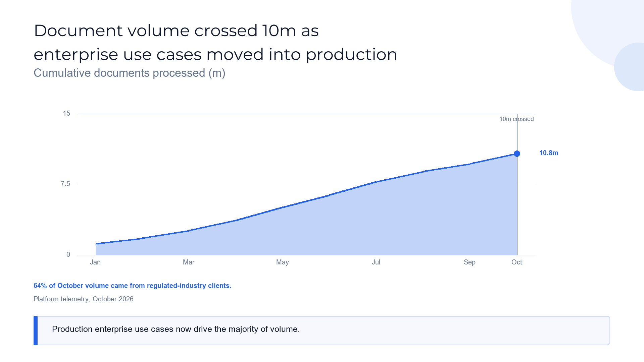The height and width of the screenshot is (362, 644).
Task: Click the 10.8m data label
Action: pyautogui.click(x=549, y=153)
